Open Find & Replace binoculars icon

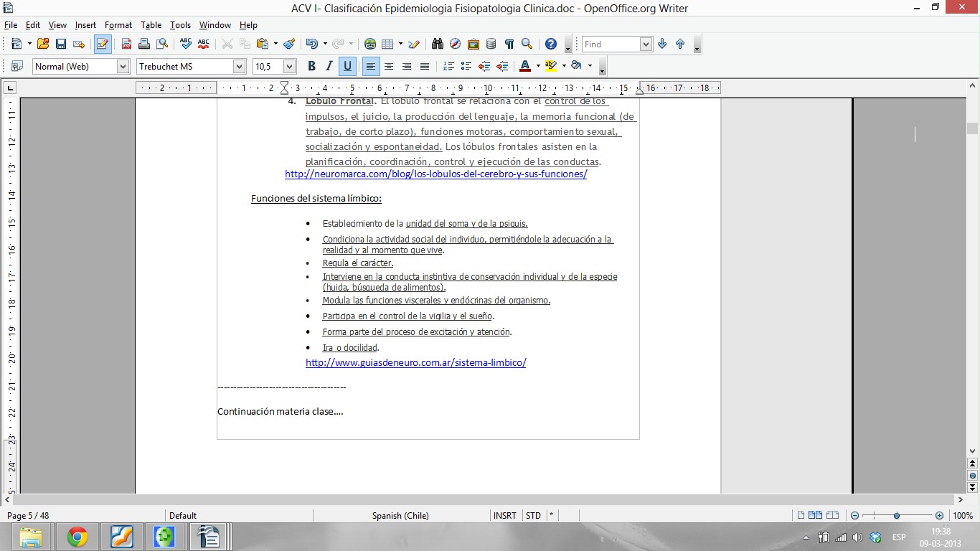click(x=438, y=44)
